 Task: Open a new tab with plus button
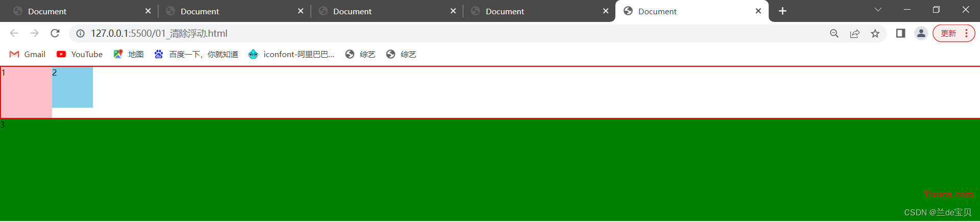click(782, 11)
